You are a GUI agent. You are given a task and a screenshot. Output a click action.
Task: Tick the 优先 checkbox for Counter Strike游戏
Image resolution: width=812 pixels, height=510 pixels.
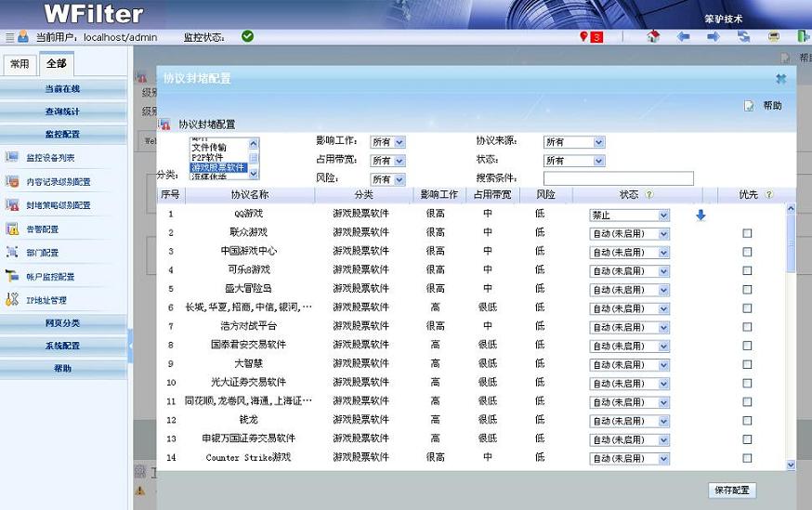point(747,458)
